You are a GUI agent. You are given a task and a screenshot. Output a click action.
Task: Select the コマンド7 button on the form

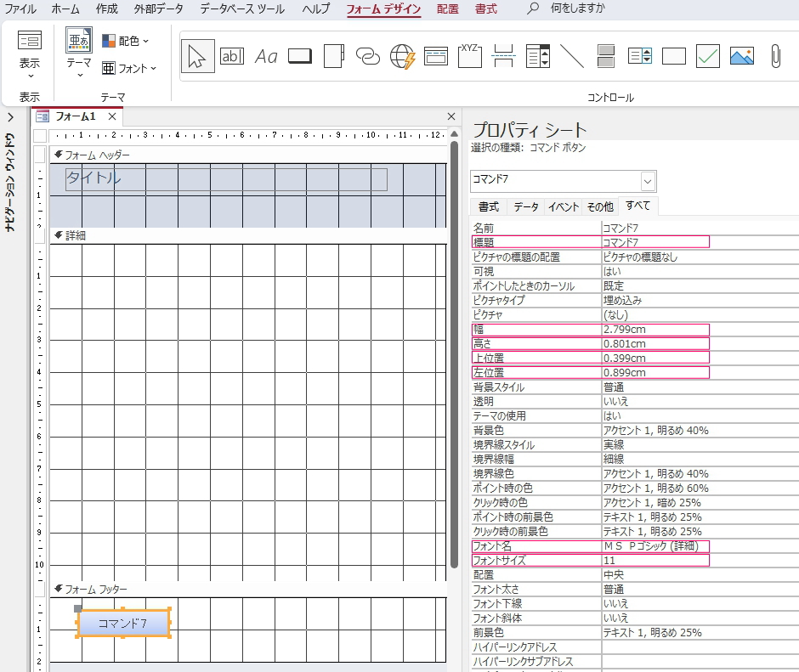124,624
